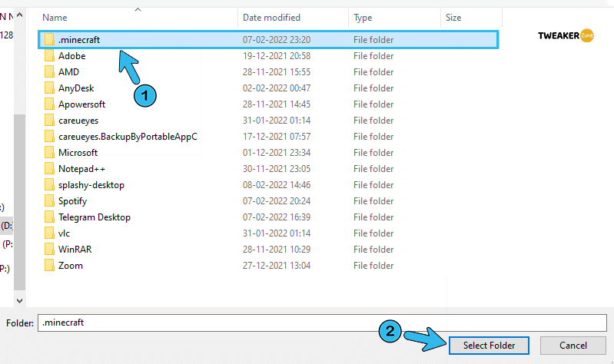Click date 08-02-2022 14:46 of splashy-desktop

point(277,185)
